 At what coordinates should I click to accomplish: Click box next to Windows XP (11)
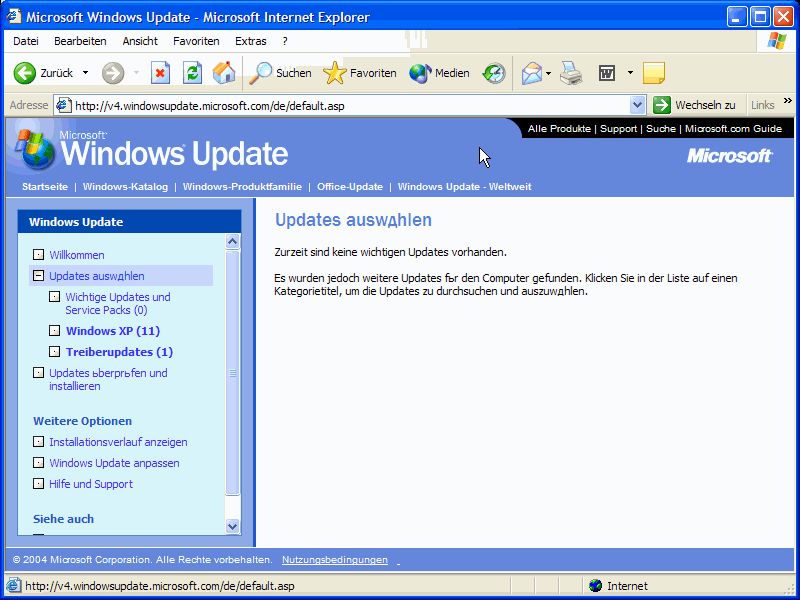click(55, 331)
